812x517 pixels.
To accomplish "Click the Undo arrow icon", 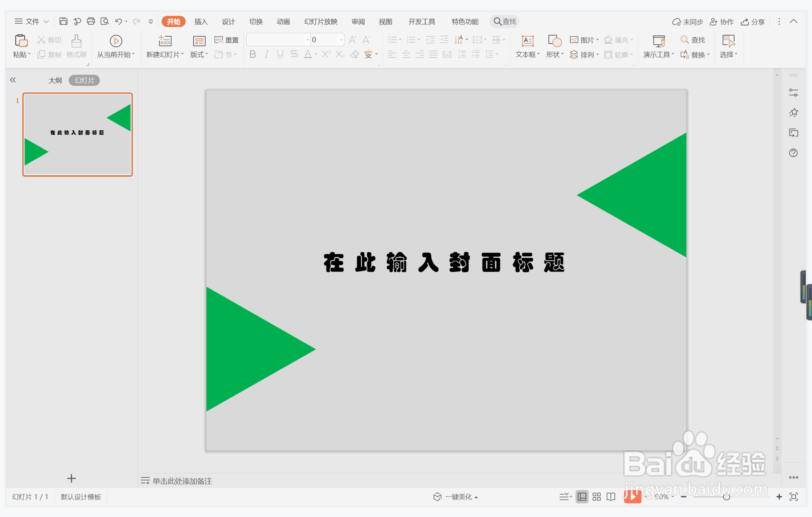I will tap(118, 21).
